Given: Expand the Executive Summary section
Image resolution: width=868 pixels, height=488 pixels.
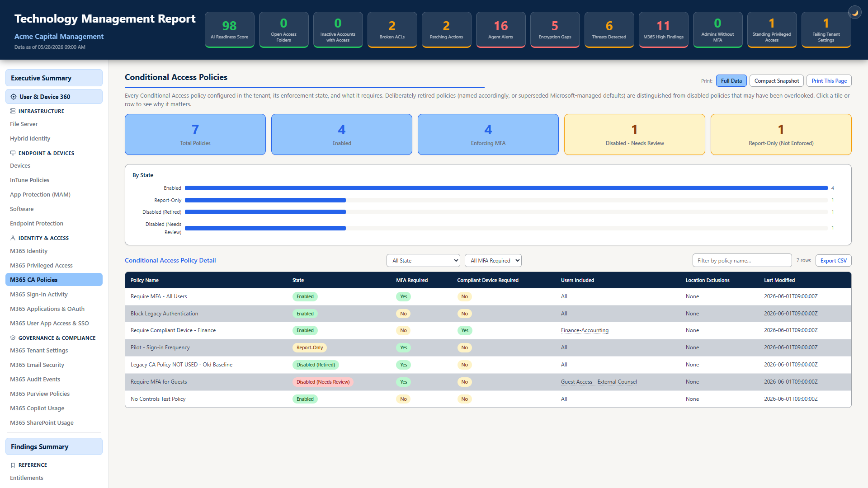Looking at the screenshot, I should point(54,78).
